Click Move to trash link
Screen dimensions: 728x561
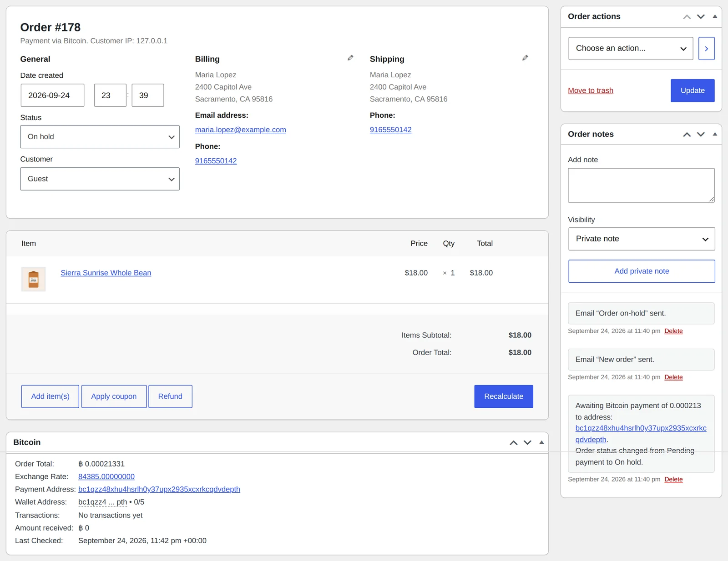coord(591,90)
